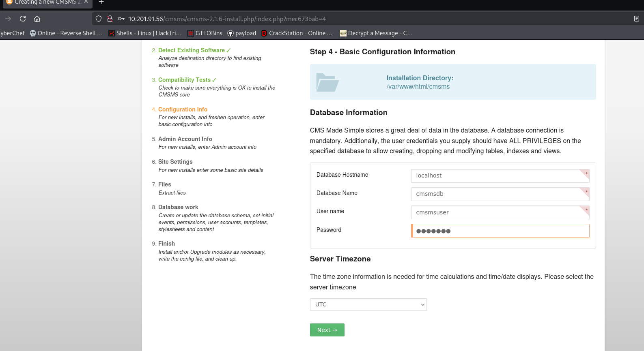Go to browser home page icon
The height and width of the screenshot is (351, 644).
(x=37, y=19)
